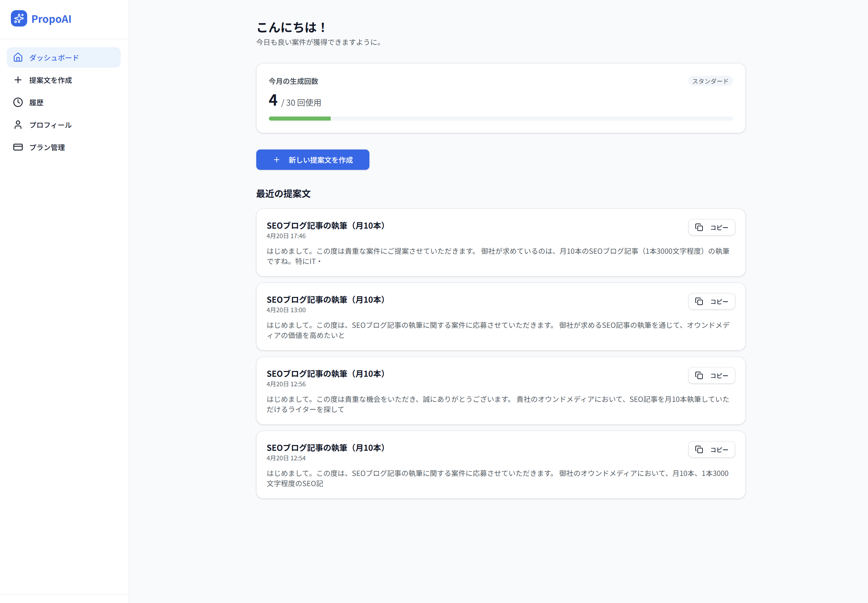This screenshot has height=603, width=868.
Task: Click the PropoAI sparkle logo icon
Action: (x=19, y=18)
